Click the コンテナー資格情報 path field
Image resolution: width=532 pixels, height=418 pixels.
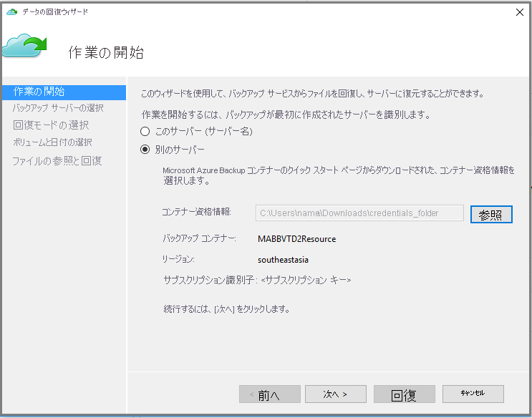[359, 213]
